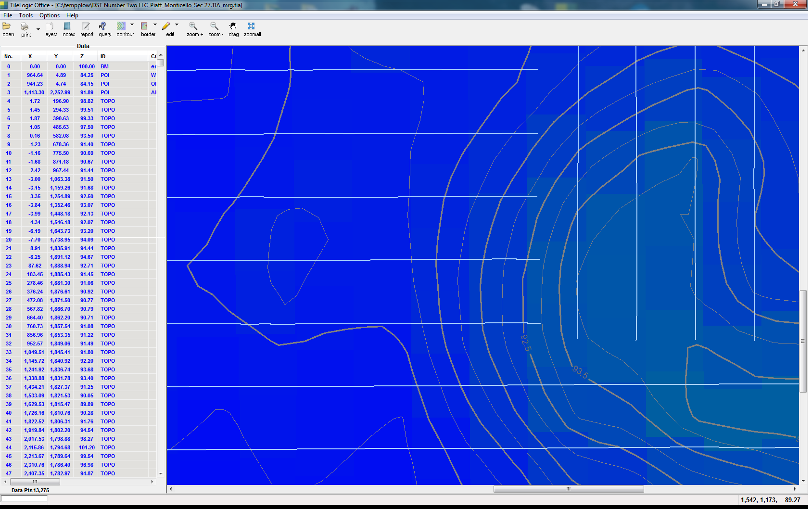Expand the contour dropdown arrow
812x509 pixels.
coord(132,25)
